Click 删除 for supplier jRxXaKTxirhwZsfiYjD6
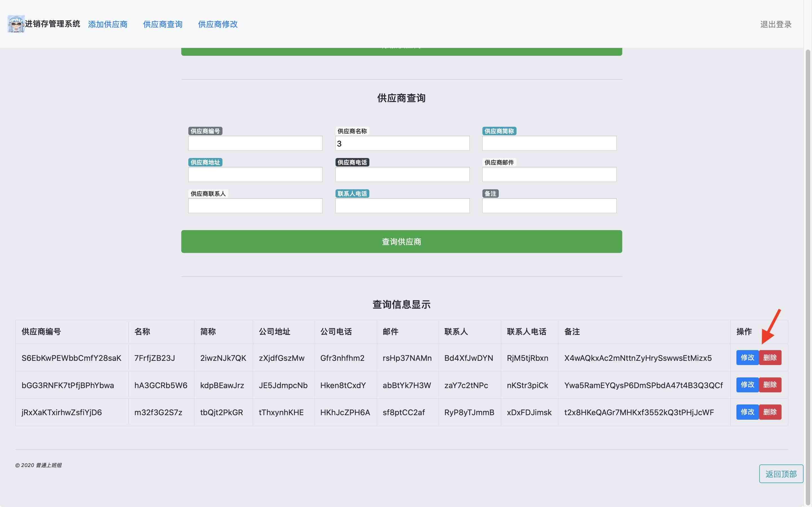 [x=770, y=412]
